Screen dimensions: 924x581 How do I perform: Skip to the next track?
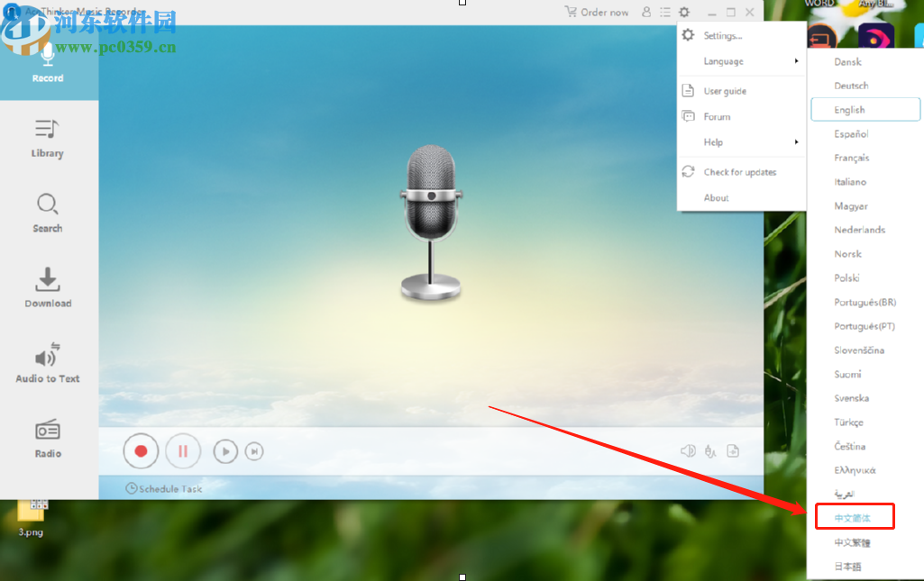[254, 451]
